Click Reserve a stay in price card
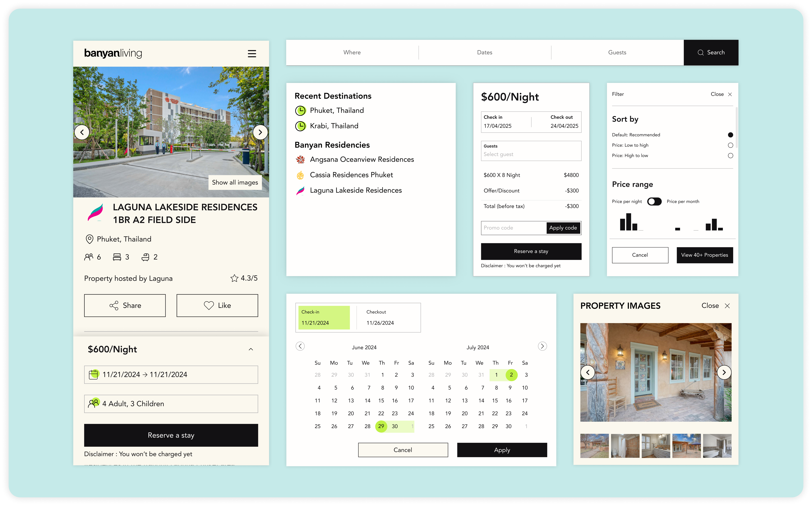This screenshot has width=812, height=506. pyautogui.click(x=531, y=251)
